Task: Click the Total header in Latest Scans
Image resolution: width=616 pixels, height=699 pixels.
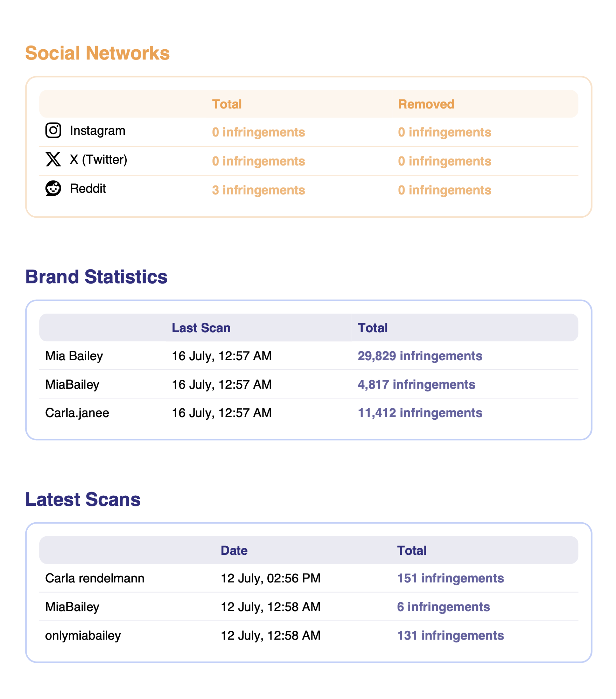Action: (412, 551)
